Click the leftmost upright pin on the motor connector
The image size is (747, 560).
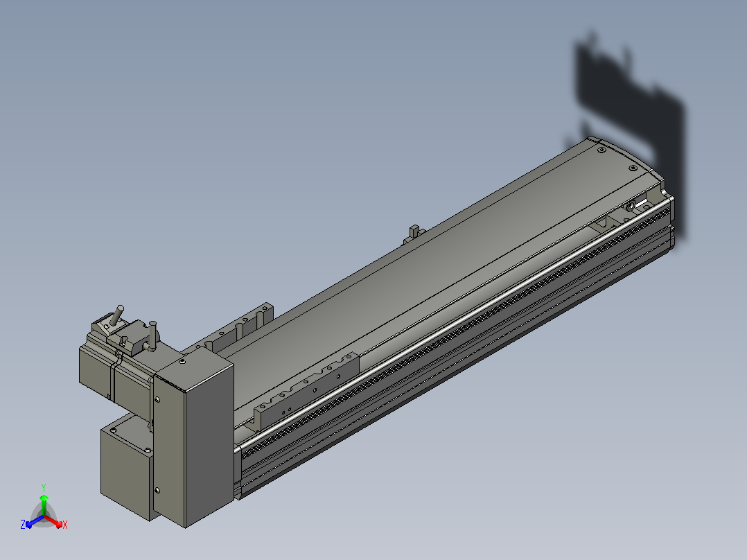click(x=117, y=315)
